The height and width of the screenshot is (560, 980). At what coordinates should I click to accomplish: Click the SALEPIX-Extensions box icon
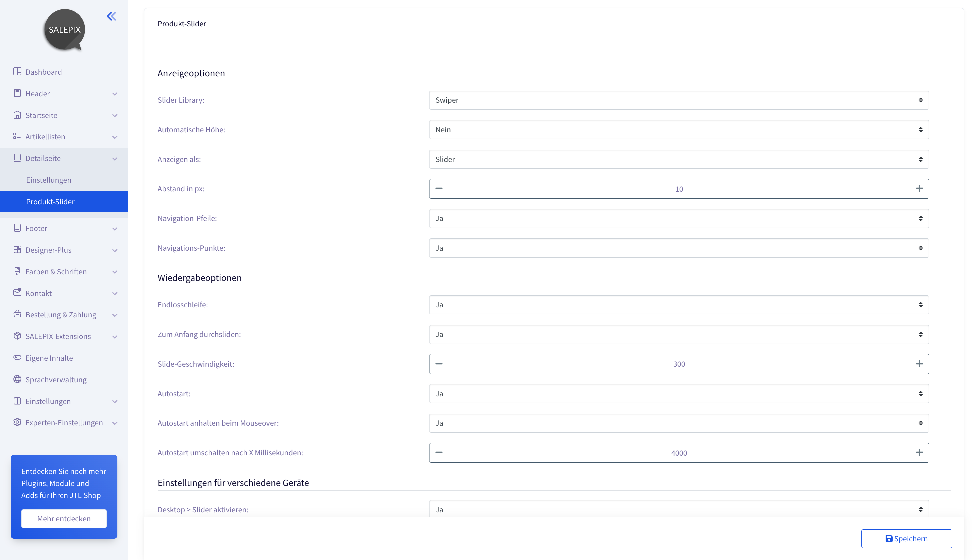[x=17, y=336]
